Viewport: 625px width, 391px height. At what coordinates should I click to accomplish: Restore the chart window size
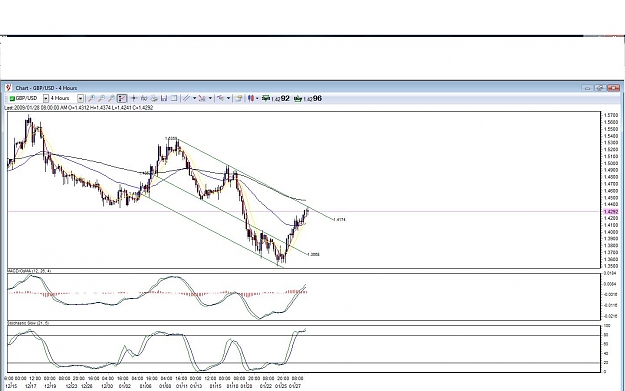tap(600, 88)
